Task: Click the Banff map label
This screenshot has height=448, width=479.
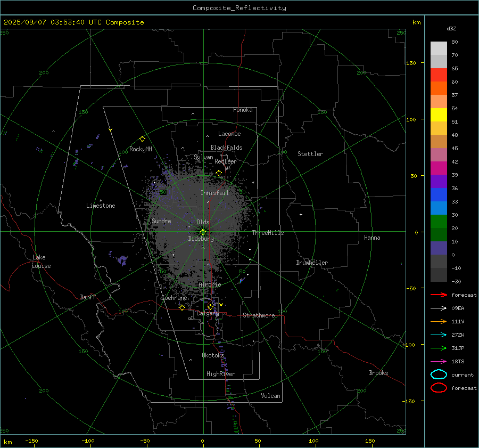Action: tap(88, 297)
